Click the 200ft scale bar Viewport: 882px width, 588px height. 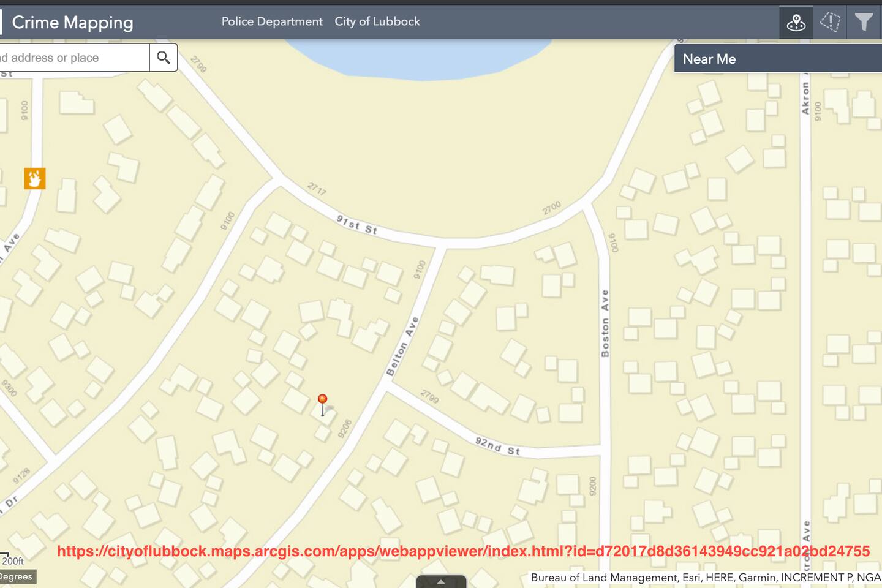click(x=12, y=560)
